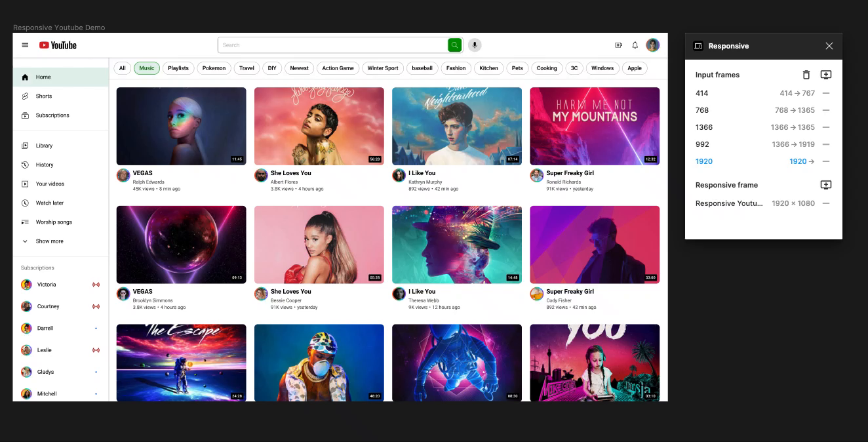
Task: Add input frame via plus icon
Action: tap(826, 75)
